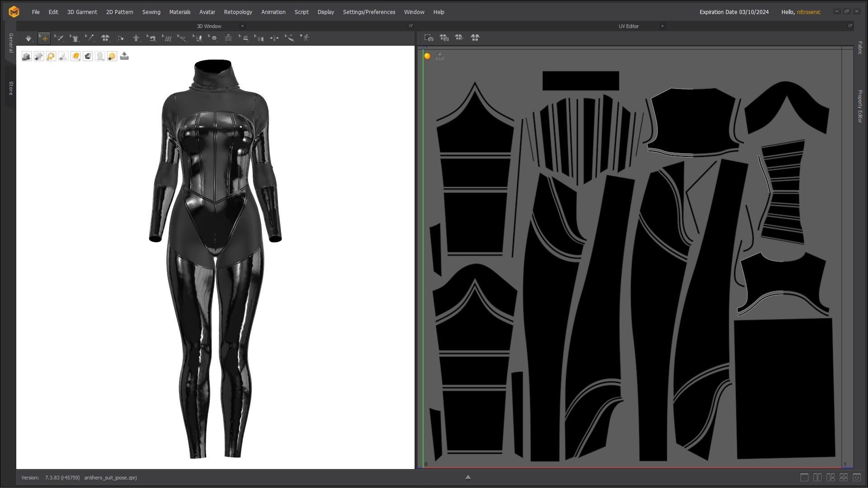
Task: Pop out the 3D Window panel
Action: pos(410,26)
